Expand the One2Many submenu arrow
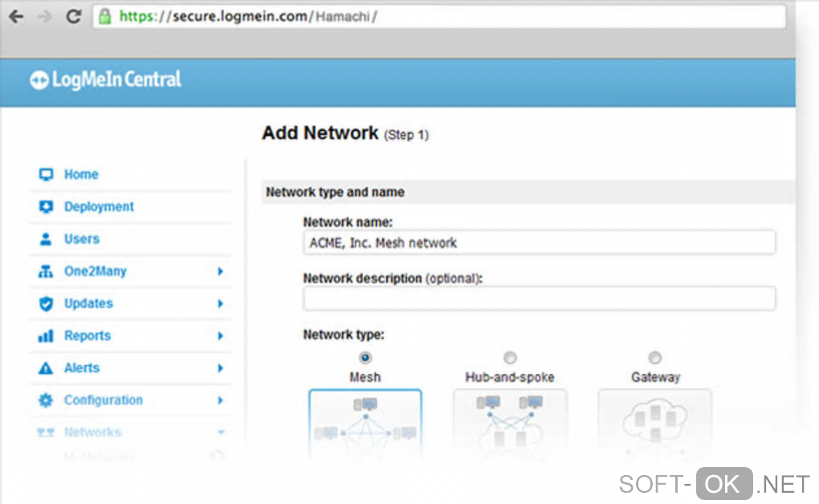Image resolution: width=819 pixels, height=504 pixels. (x=220, y=271)
